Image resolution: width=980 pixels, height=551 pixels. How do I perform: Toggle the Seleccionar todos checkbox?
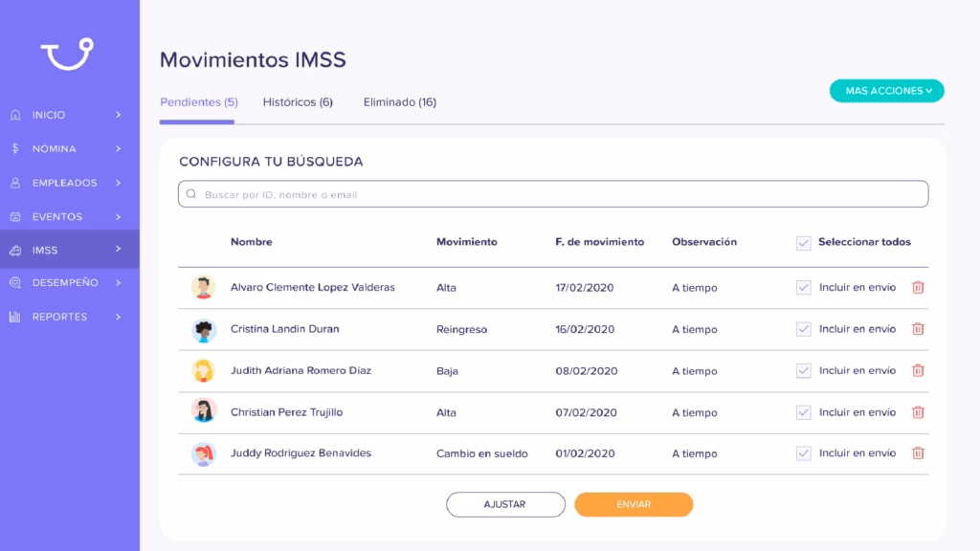(803, 243)
